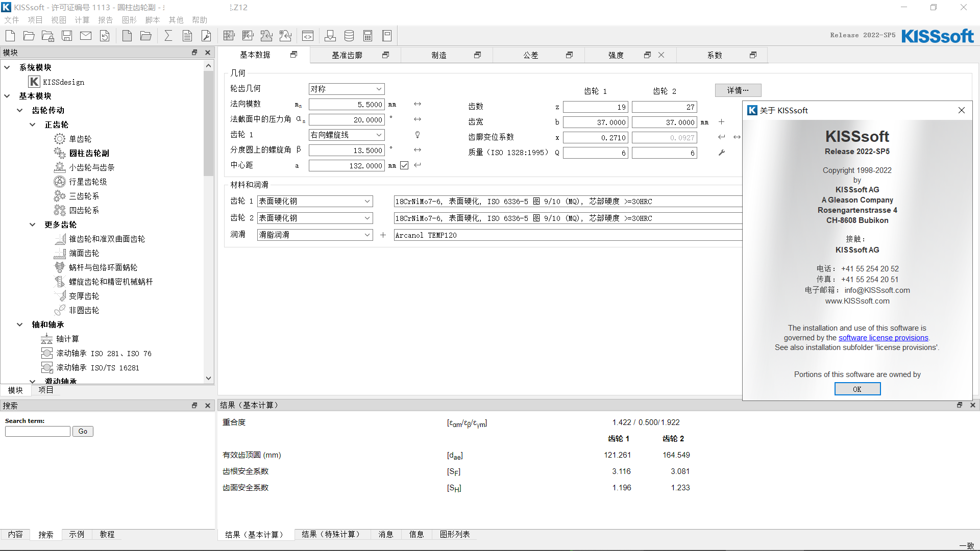Open the 右向螺旋线 helix direction dropdown
Screen dimensions: 980x551
pyautogui.click(x=347, y=135)
